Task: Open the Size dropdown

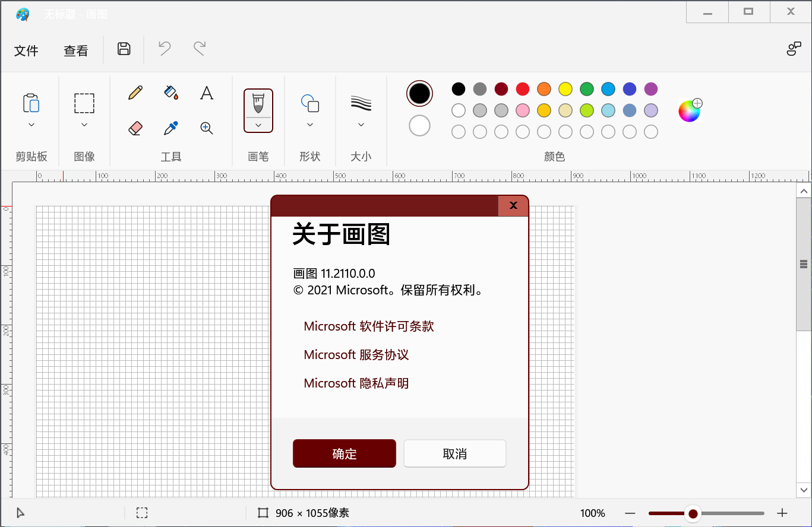Action: tap(361, 124)
